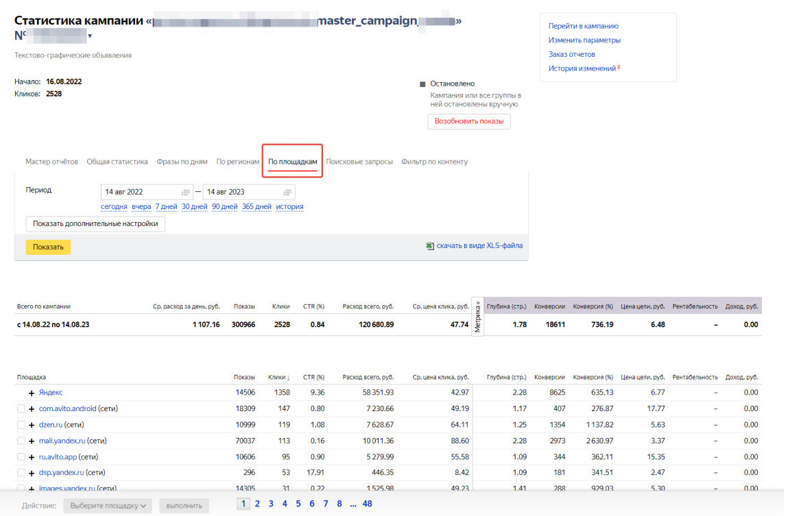Go to last page 48

367,504
